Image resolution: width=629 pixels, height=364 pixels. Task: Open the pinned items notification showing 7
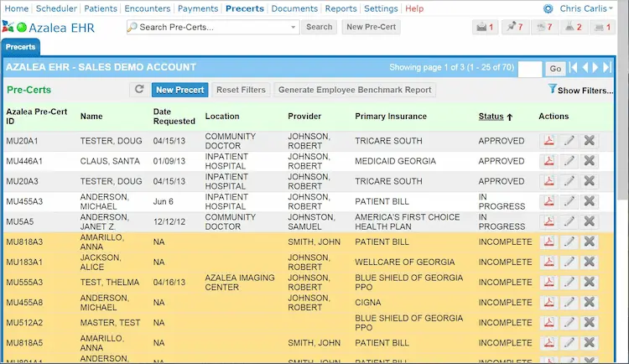(515, 27)
